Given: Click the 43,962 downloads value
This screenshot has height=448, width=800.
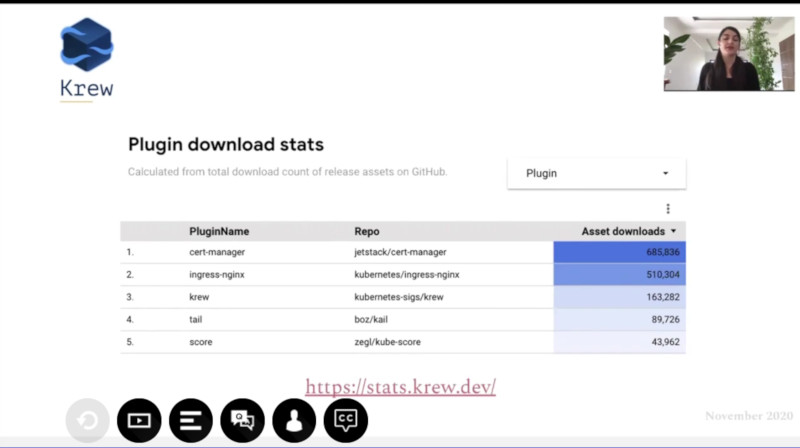Looking at the screenshot, I should [665, 342].
